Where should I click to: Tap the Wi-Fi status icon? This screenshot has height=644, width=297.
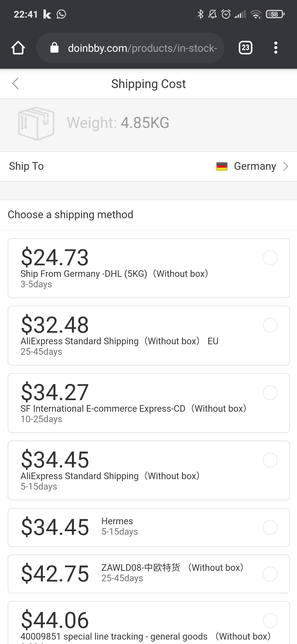[256, 14]
